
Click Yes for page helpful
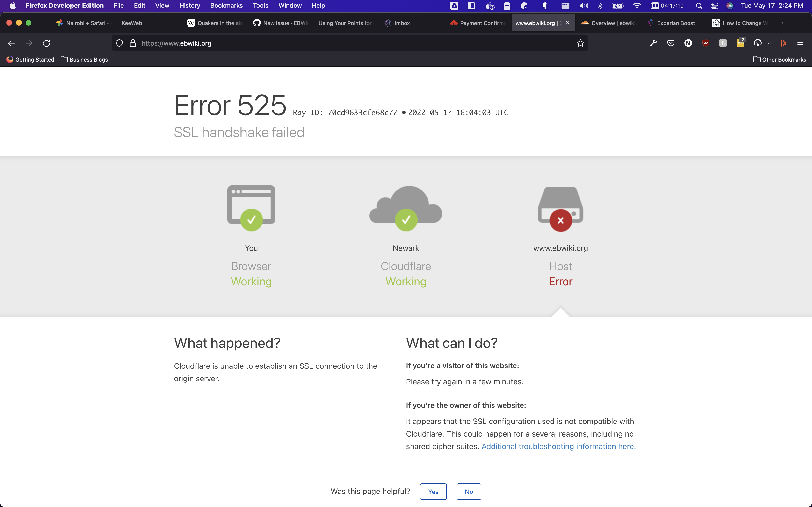[x=433, y=491]
